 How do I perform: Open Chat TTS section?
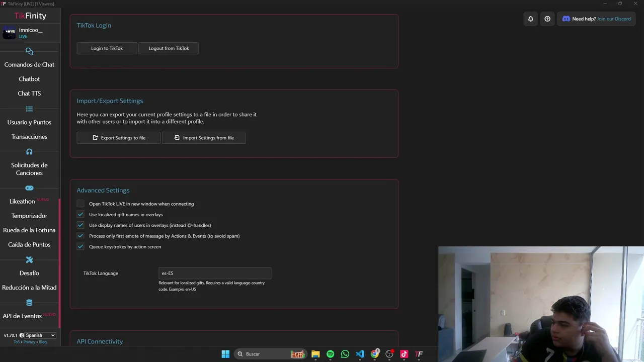pyautogui.click(x=29, y=94)
